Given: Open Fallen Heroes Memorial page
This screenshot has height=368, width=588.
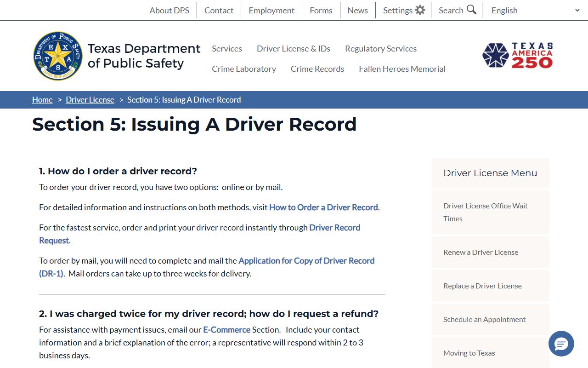Looking at the screenshot, I should [x=402, y=69].
